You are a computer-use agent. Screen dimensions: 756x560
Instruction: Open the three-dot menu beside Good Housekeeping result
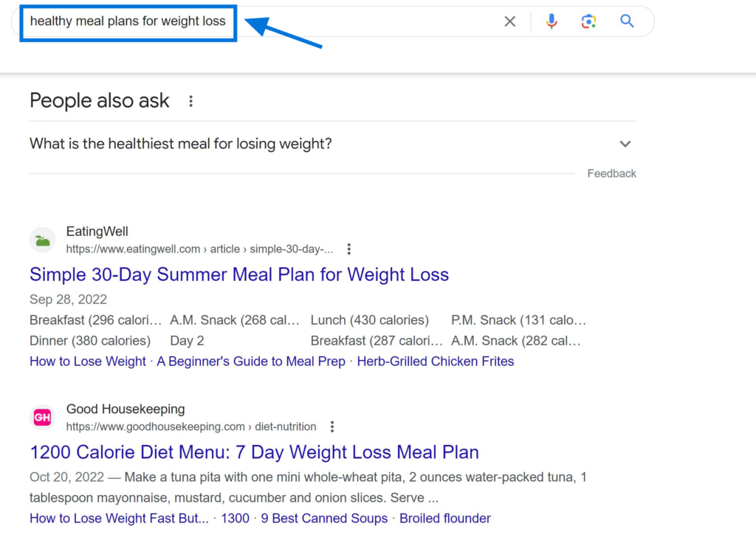pos(332,426)
